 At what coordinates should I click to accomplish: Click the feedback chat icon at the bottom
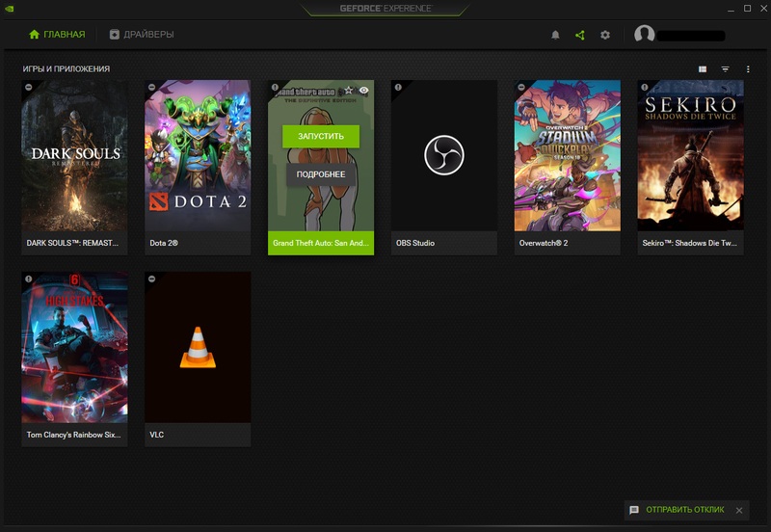point(634,510)
